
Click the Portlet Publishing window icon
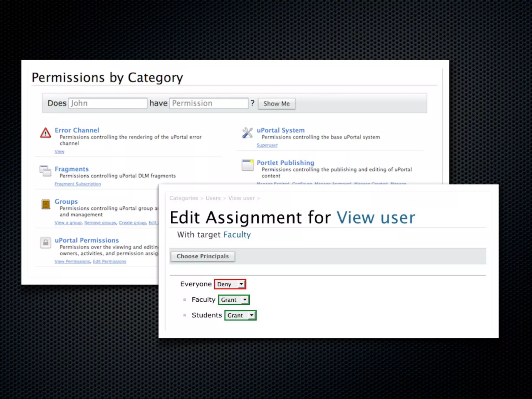(x=248, y=165)
